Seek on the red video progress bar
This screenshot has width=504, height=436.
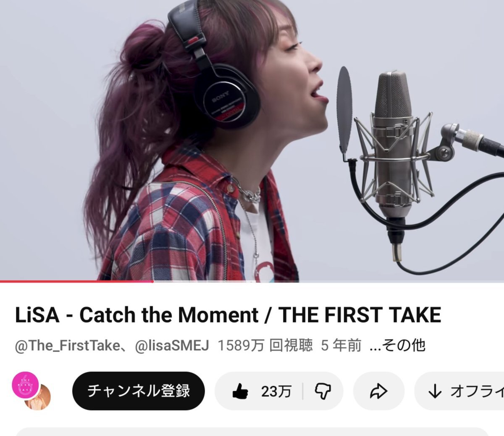[76, 281]
